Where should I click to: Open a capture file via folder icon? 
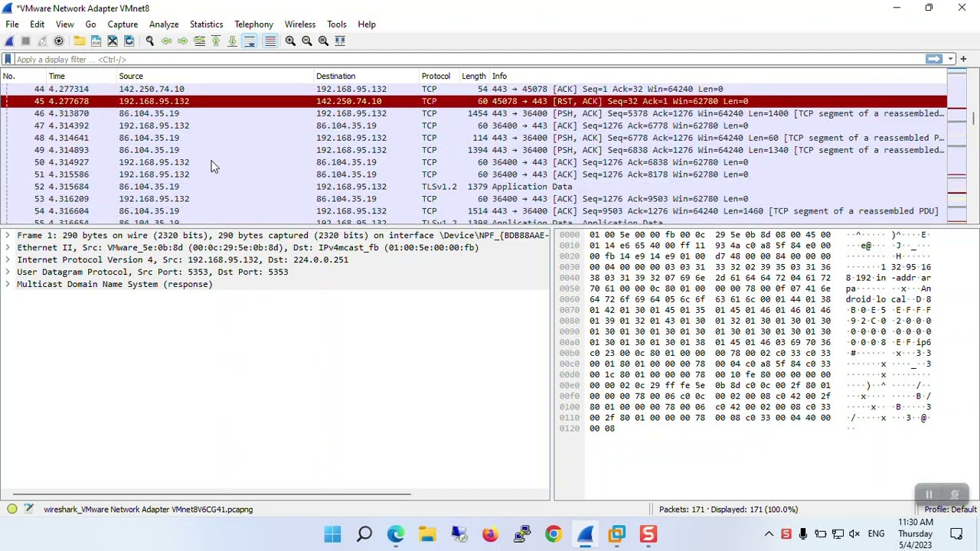click(x=80, y=41)
